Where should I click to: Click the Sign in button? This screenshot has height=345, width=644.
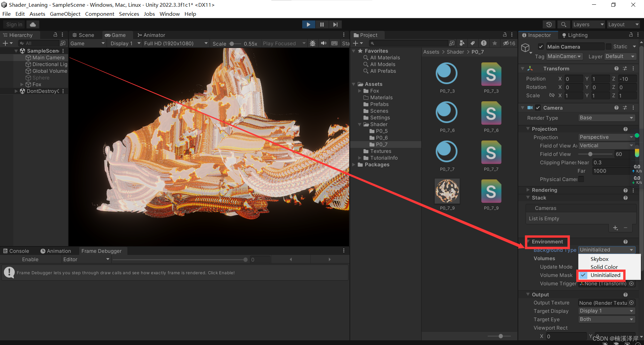pyautogui.click(x=14, y=24)
